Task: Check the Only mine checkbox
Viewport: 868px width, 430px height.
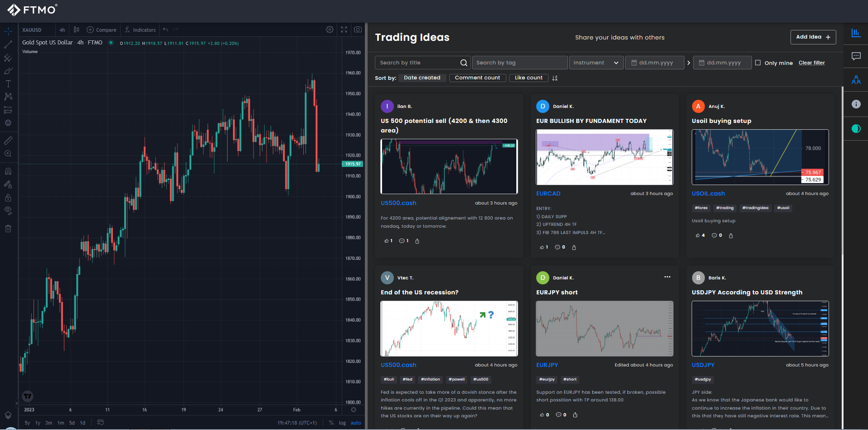Action: pyautogui.click(x=758, y=63)
